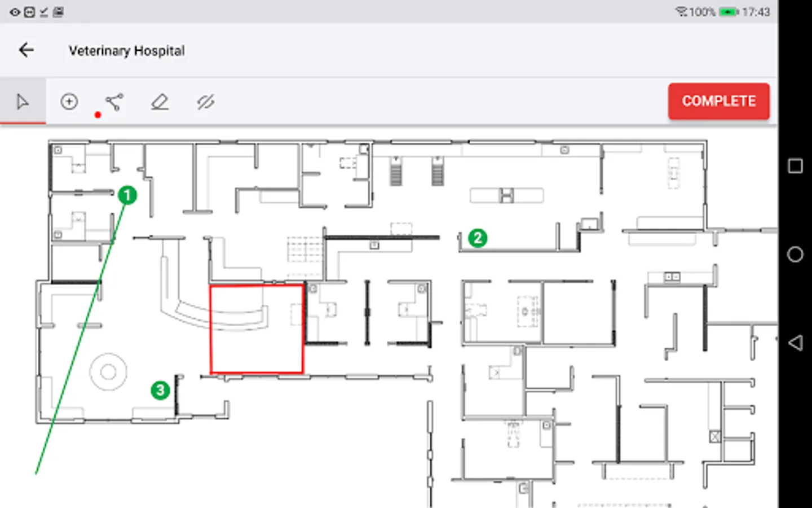
Task: Click the Veterinary Hospital title
Action: tap(127, 51)
